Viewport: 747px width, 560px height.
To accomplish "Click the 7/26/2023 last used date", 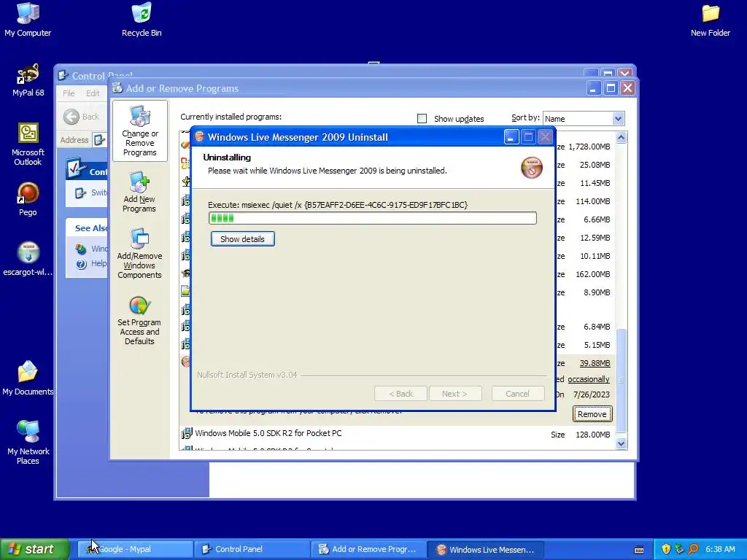I will (x=591, y=394).
